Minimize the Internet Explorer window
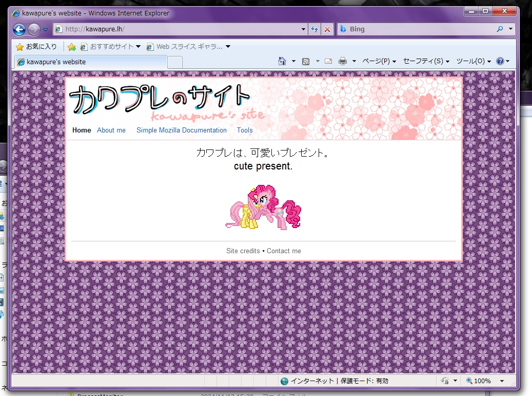 [471, 11]
